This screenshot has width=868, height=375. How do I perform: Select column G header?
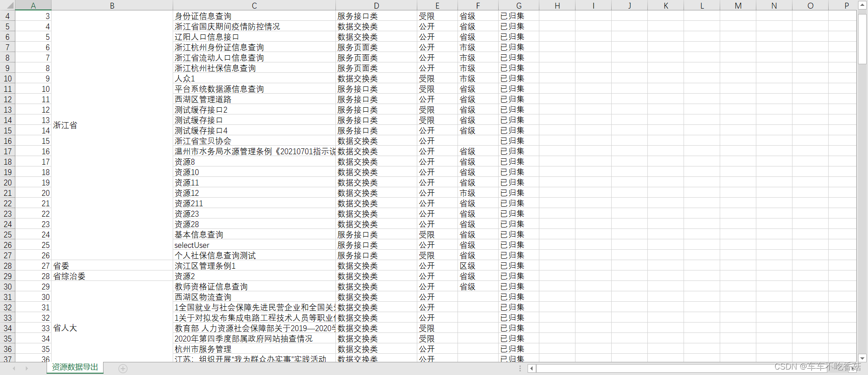[x=519, y=5]
